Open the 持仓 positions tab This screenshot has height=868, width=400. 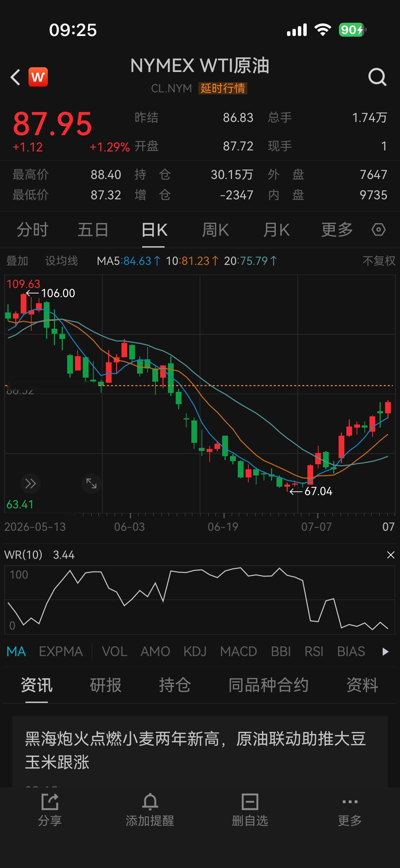(175, 685)
